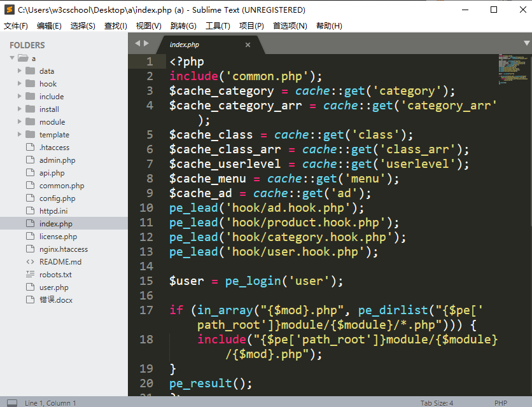Click the hook folder icon

30,83
